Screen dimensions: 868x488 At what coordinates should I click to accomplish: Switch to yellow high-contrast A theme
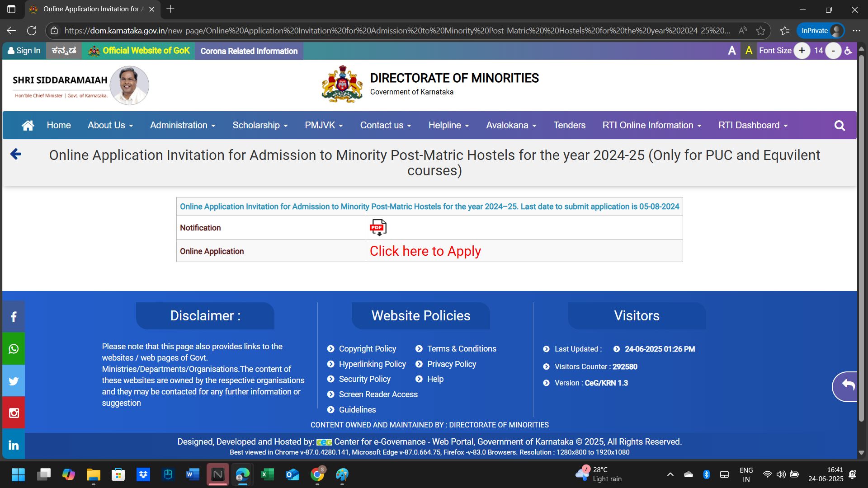pyautogui.click(x=749, y=51)
